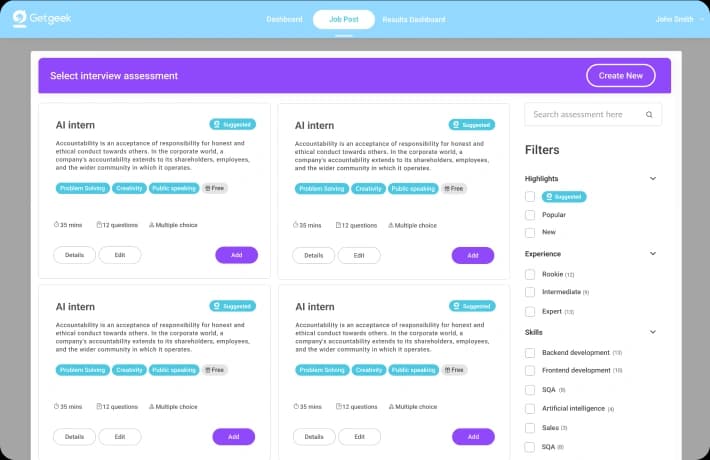The width and height of the screenshot is (710, 460).
Task: Tick the New filter checkbox
Action: (530, 233)
